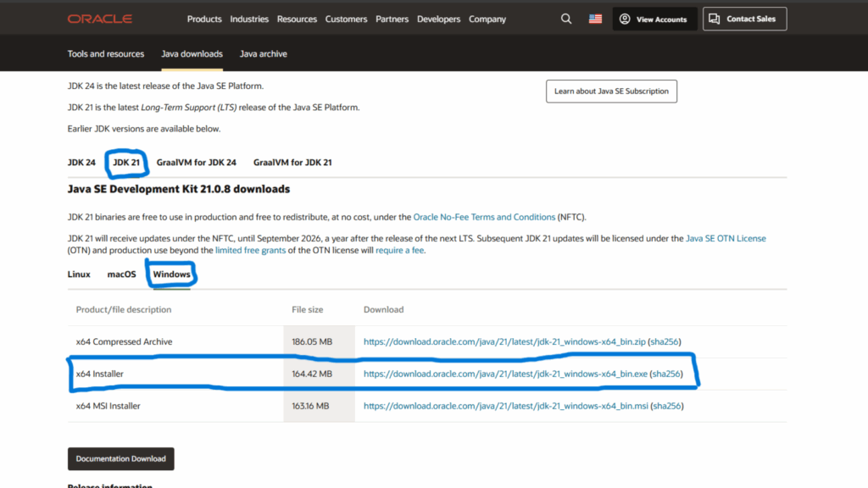The width and height of the screenshot is (868, 488).
Task: Switch to Java archive tab
Action: (264, 53)
